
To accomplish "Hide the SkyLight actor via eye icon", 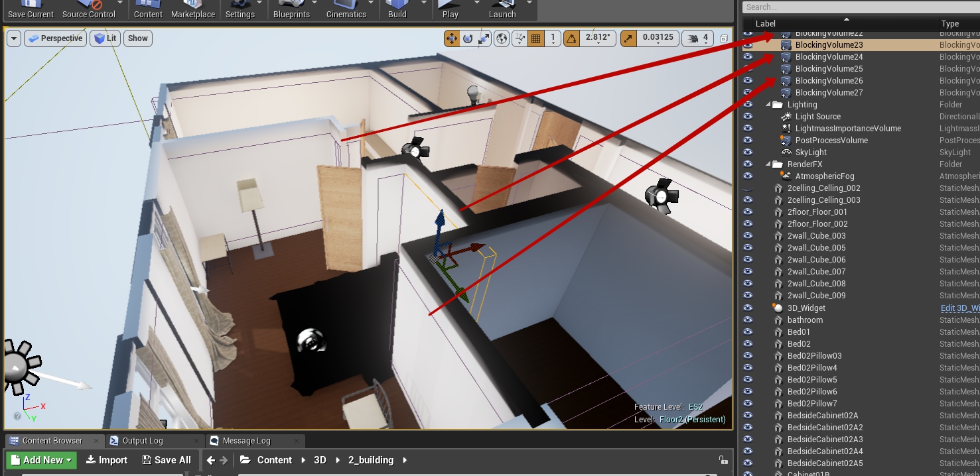I will click(x=748, y=152).
